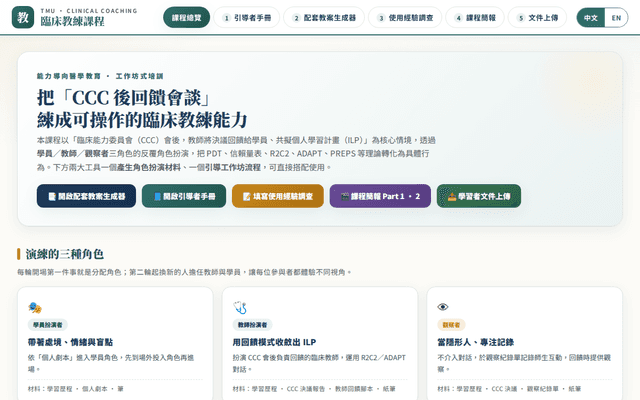
Task: Click the theater masks icon
Action: pyautogui.click(x=35, y=307)
